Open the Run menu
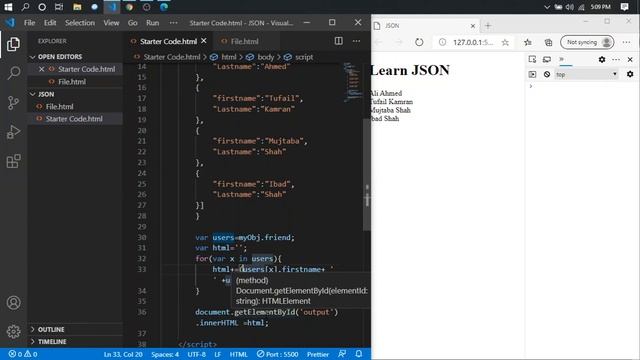The image size is (640, 360). pyautogui.click(x=153, y=22)
